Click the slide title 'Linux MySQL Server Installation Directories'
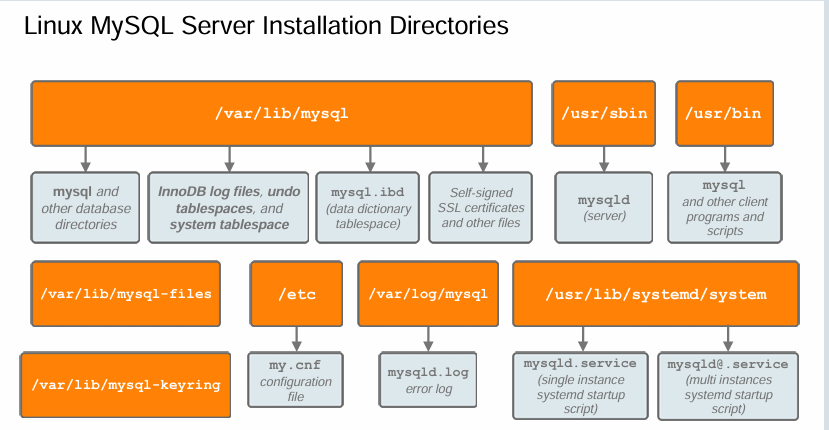 tap(266, 26)
